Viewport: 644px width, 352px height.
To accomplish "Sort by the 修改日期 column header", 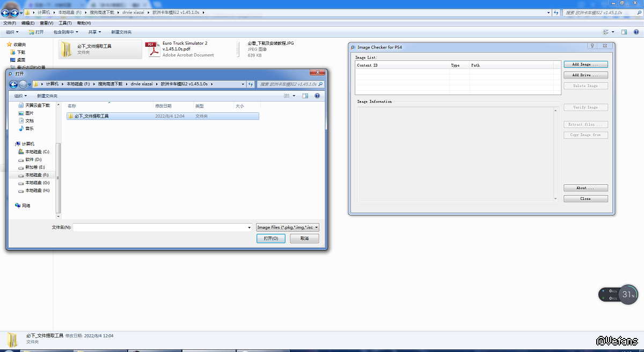I will click(173, 106).
